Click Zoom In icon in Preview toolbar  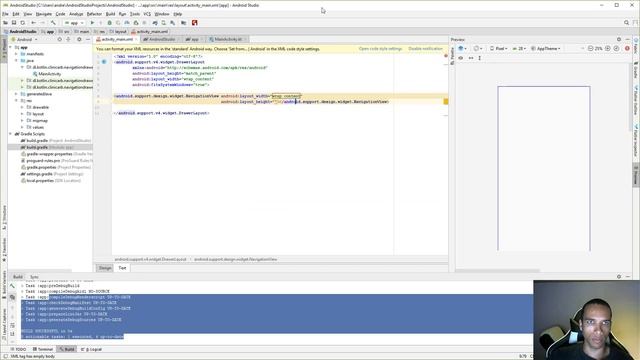click(608, 49)
